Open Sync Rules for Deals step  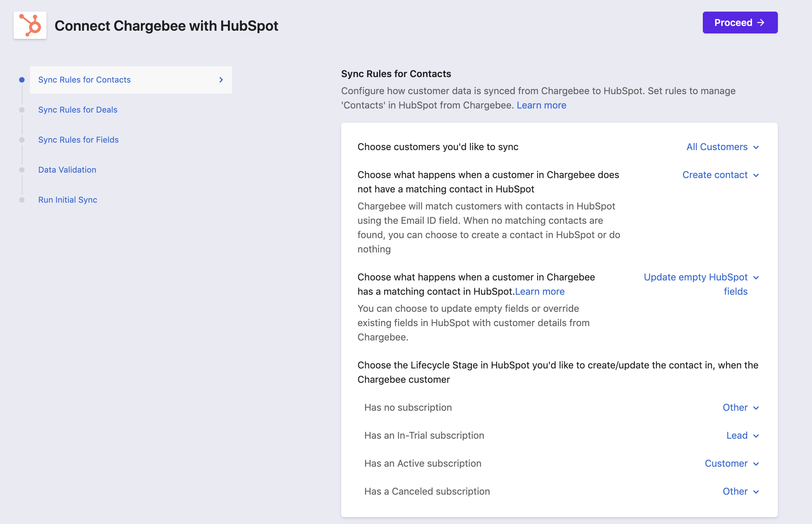78,110
